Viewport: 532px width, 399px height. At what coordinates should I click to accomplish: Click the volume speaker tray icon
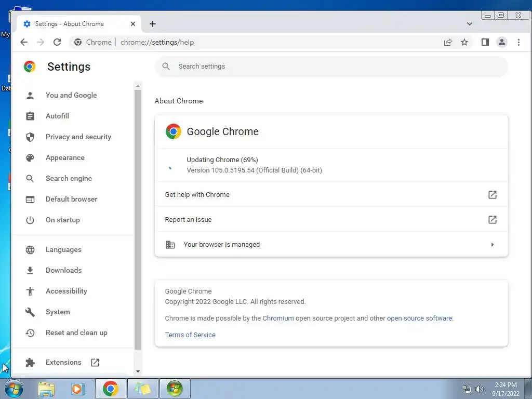click(x=480, y=389)
